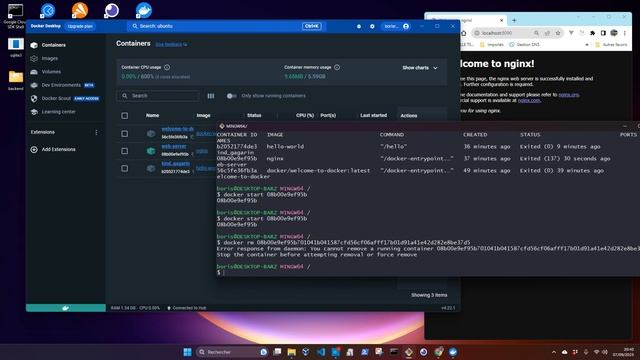Open the Docker account user menu

(x=396, y=26)
